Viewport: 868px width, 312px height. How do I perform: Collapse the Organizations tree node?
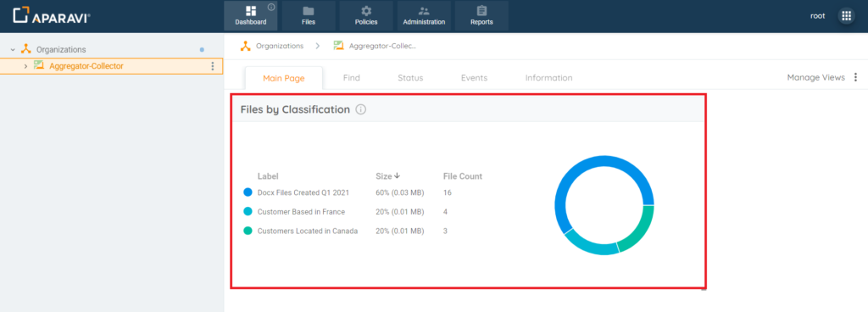click(x=13, y=50)
